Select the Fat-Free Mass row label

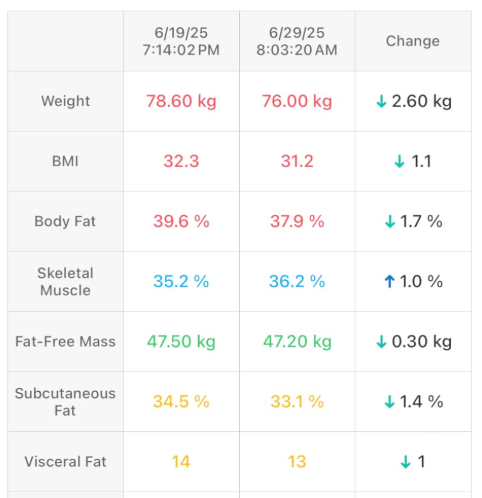point(65,342)
